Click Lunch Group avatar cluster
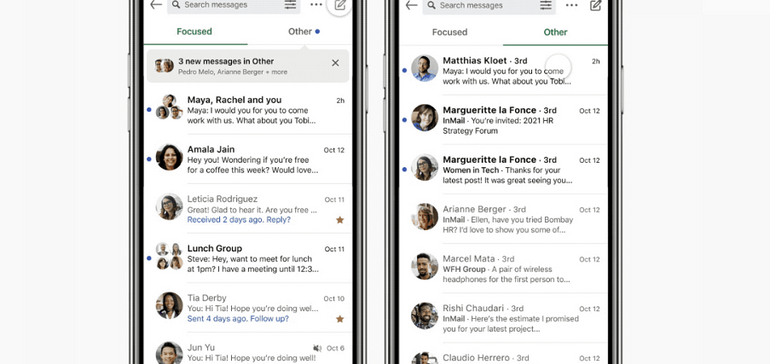This screenshot has height=364, width=770. [169, 256]
